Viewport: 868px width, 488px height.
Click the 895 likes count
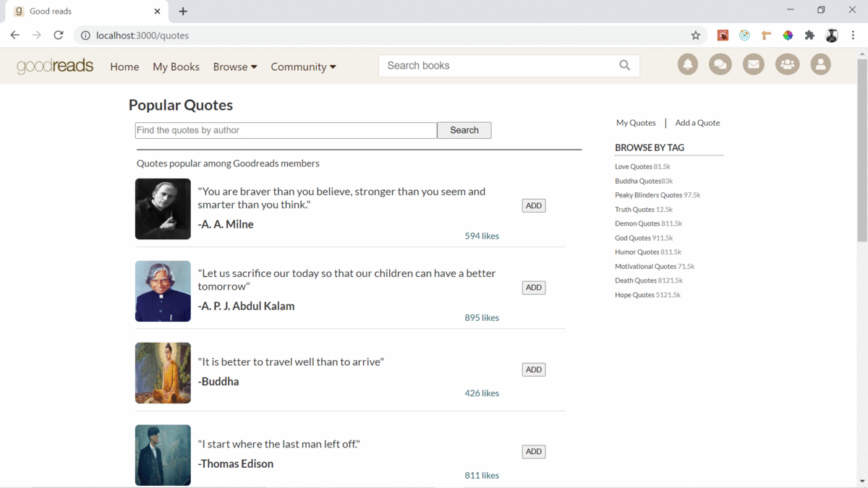point(482,317)
